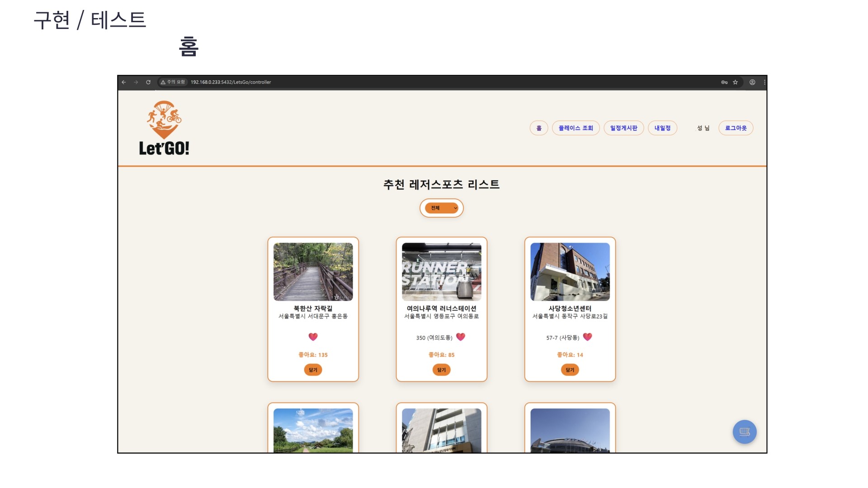
Task: Go back using the browser back arrow
Action: coord(124,82)
